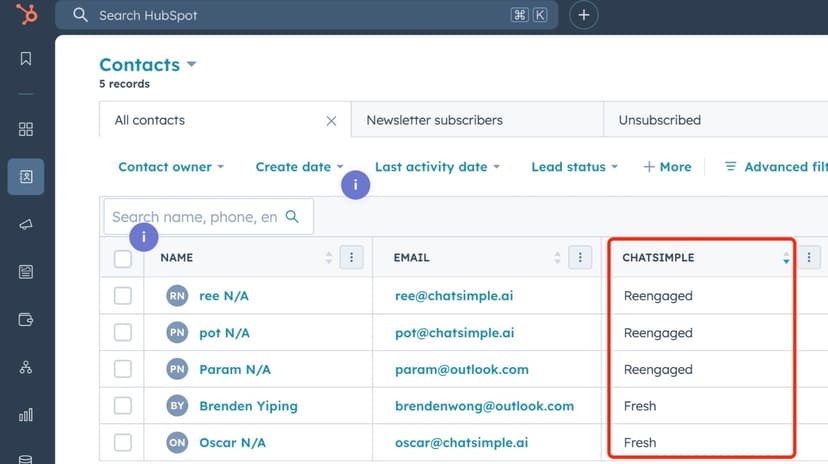
Task: Expand the Contacts object dropdown
Action: [x=148, y=64]
